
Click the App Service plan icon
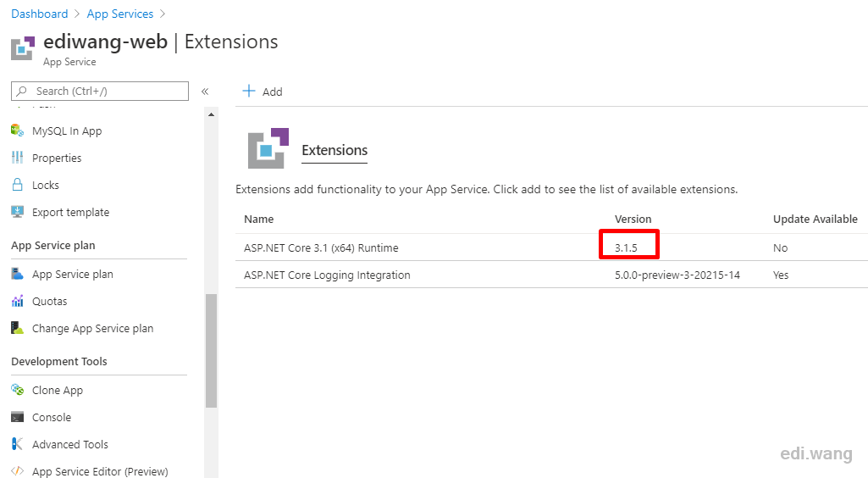pyautogui.click(x=17, y=274)
